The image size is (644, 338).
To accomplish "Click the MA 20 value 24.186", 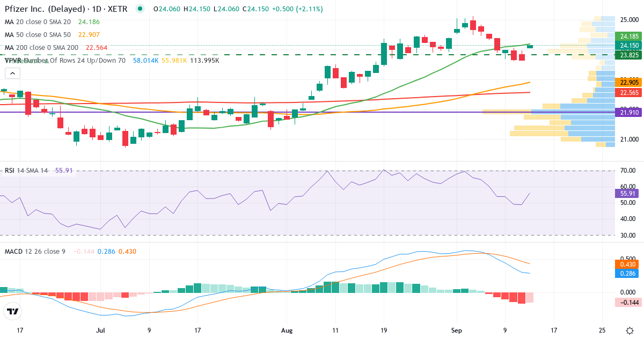I will pos(89,22).
